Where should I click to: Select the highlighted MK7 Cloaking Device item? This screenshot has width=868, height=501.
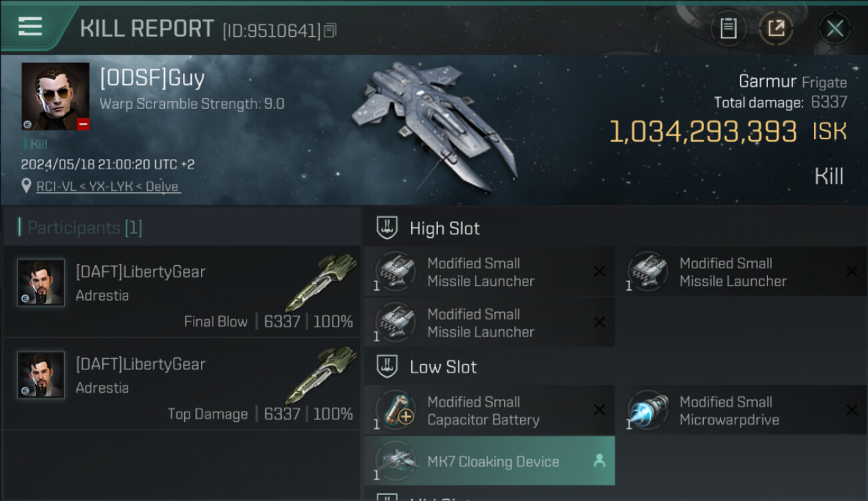point(489,461)
